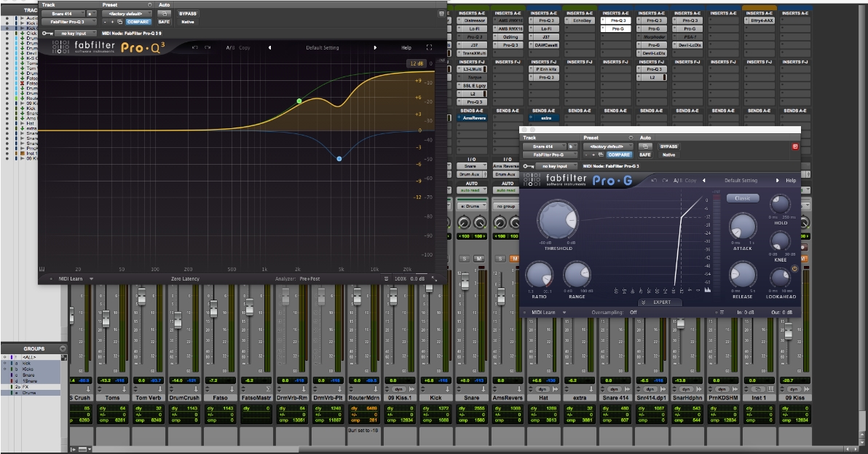Select the green EQ band node
868x454 pixels.
point(299,101)
